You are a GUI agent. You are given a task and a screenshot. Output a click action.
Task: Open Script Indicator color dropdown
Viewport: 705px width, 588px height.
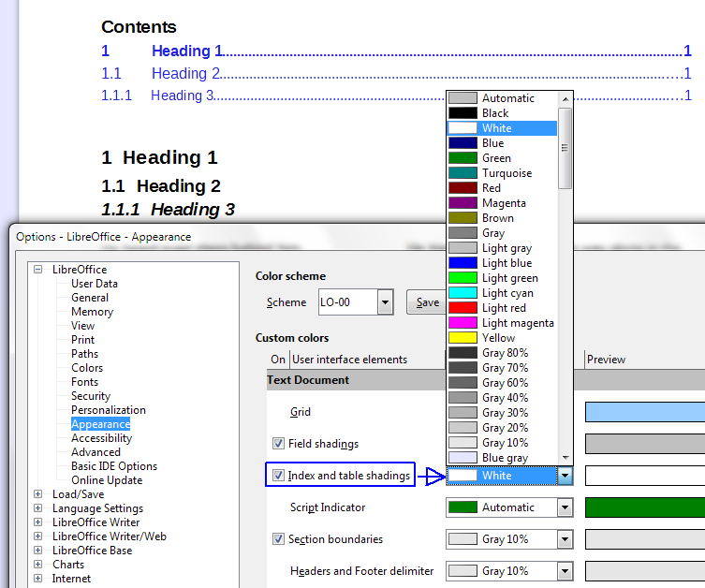(x=565, y=507)
